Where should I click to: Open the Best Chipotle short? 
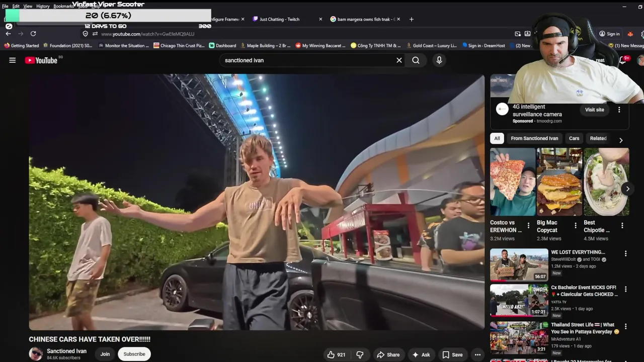tap(606, 182)
